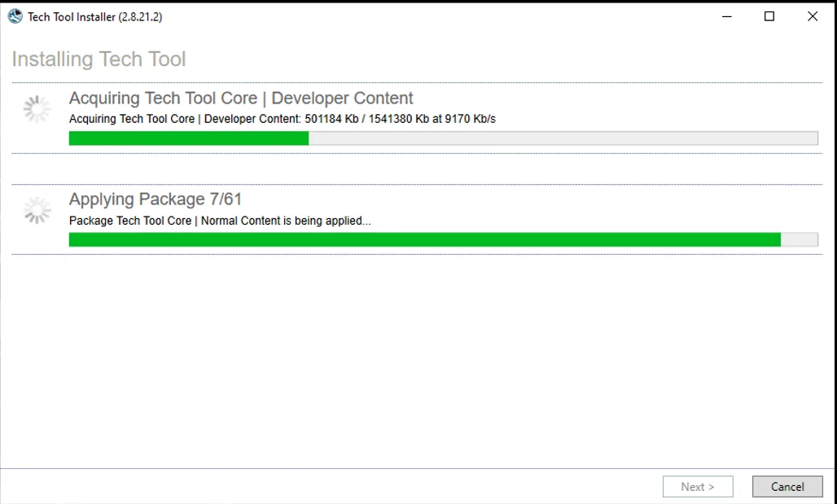Close the Tech Tool Installer window
This screenshot has width=837, height=504.
[813, 16]
